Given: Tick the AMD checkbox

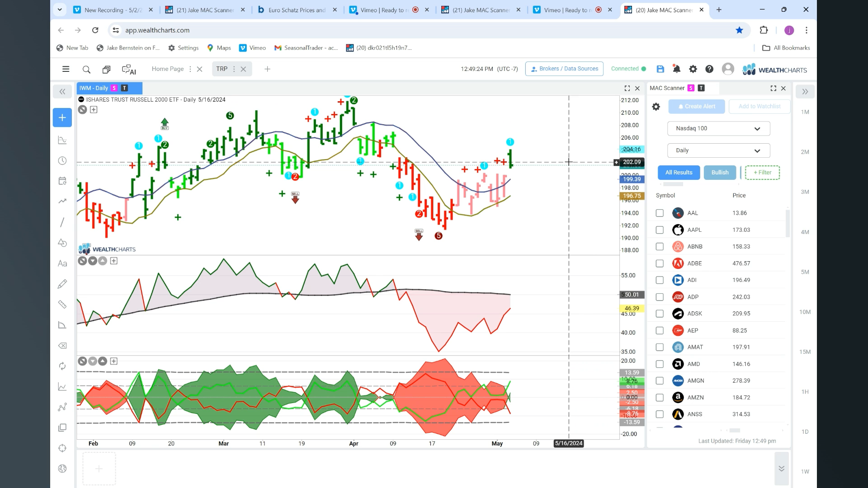Looking at the screenshot, I should [x=660, y=364].
